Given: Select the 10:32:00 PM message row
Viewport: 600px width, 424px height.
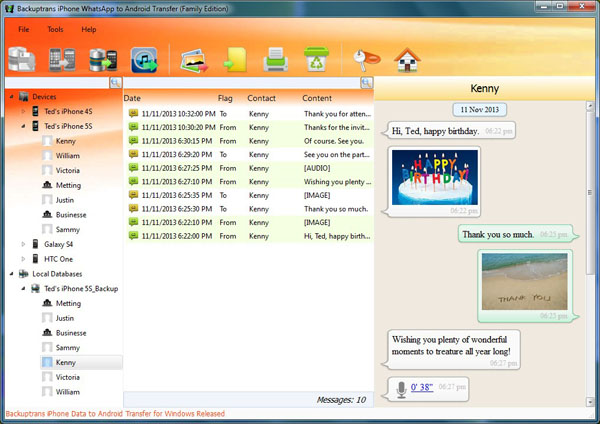Looking at the screenshot, I should coord(250,114).
